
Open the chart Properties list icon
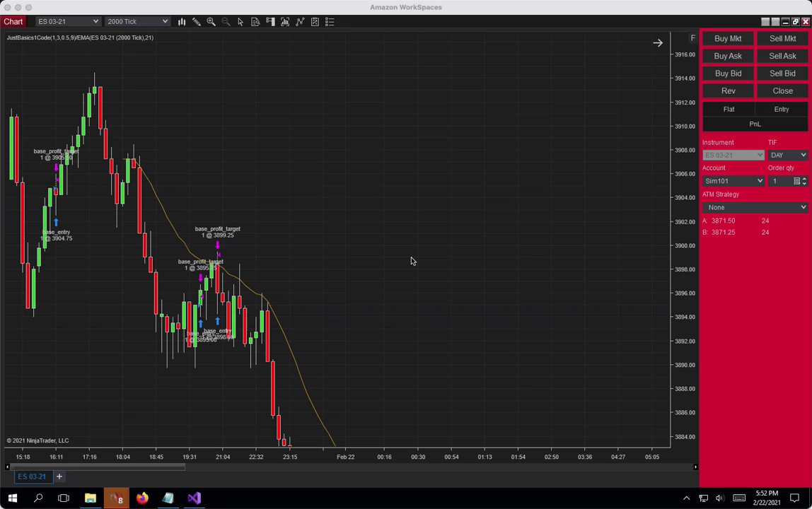coord(330,22)
